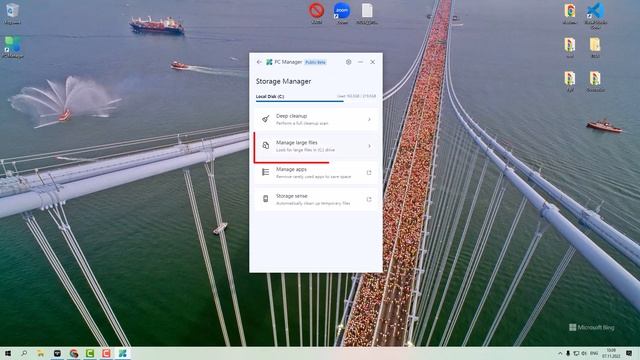Screen dimensions: 640x360
Task: Select the Deep cleanup title text
Action: [x=291, y=116]
